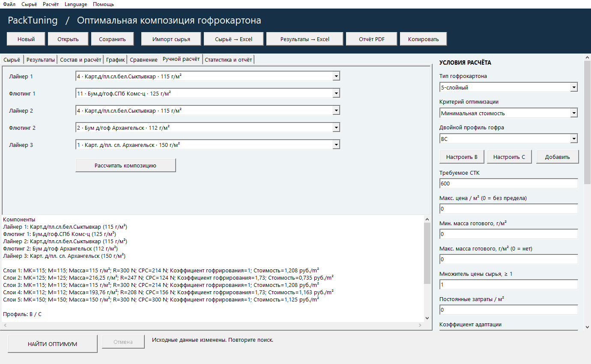The image size is (591, 364).
Task: Click the НАЙТИ ОПТИМУМ button
Action: tap(53, 344)
